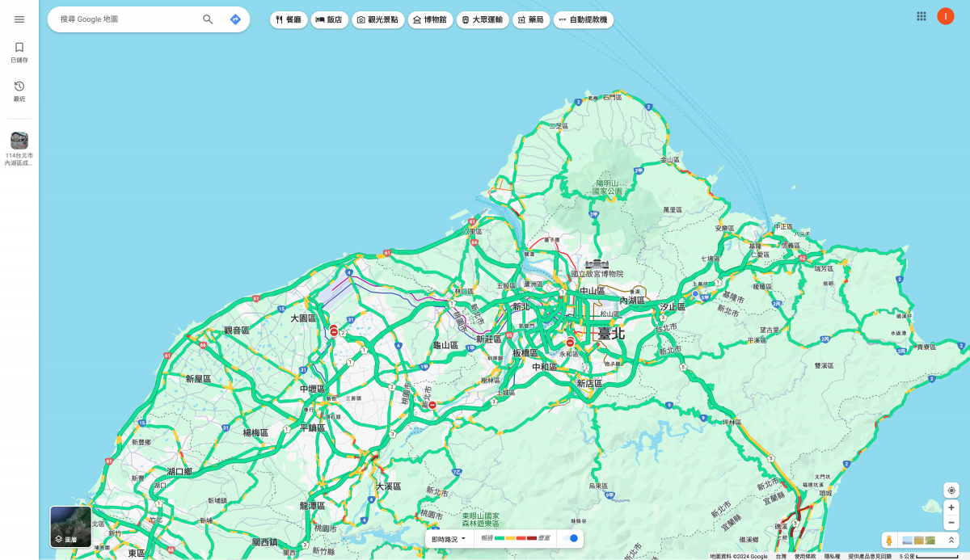Open the Google account avatar
Image resolution: width=970 pixels, height=560 pixels.
point(946,16)
